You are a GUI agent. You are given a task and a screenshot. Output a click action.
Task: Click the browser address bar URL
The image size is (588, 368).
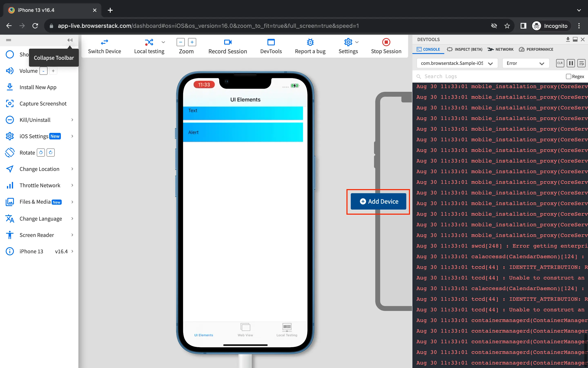(x=208, y=26)
